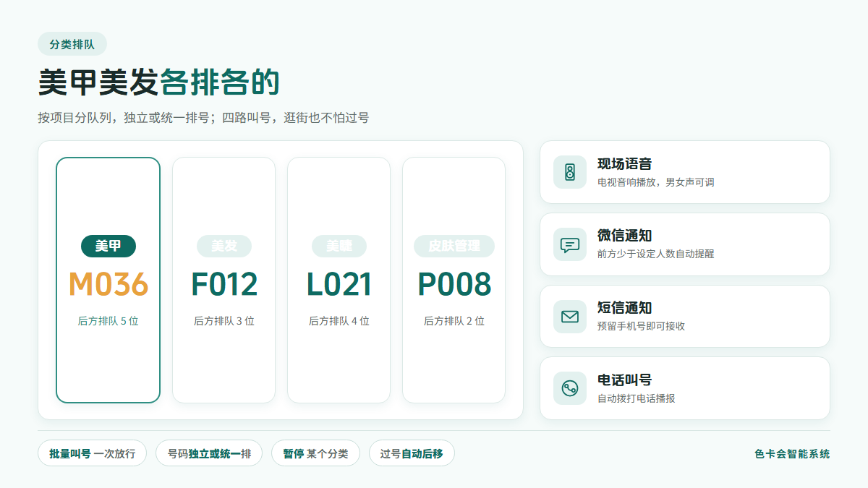Viewport: 868px width, 488px height.
Task: Click the 短信通知 card title
Action: coord(625,308)
